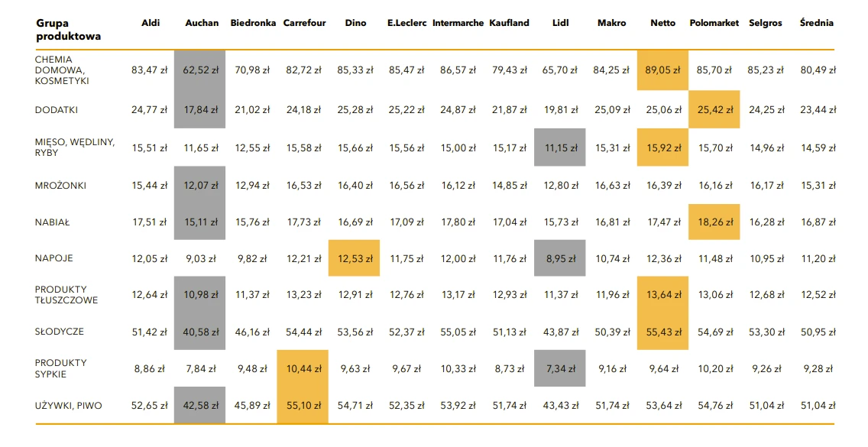The height and width of the screenshot is (447, 868).
Task: Select the UŻYWKI, PIWO row label
Action: pos(69,406)
